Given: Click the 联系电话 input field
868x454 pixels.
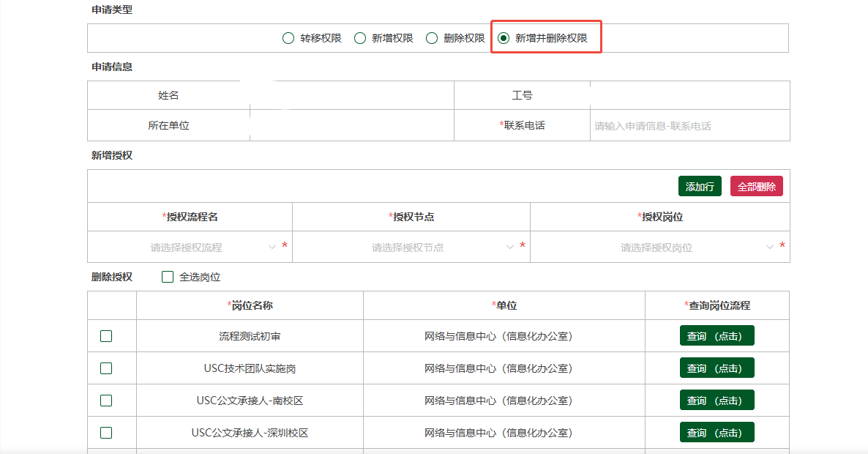Looking at the screenshot, I should click(x=688, y=126).
